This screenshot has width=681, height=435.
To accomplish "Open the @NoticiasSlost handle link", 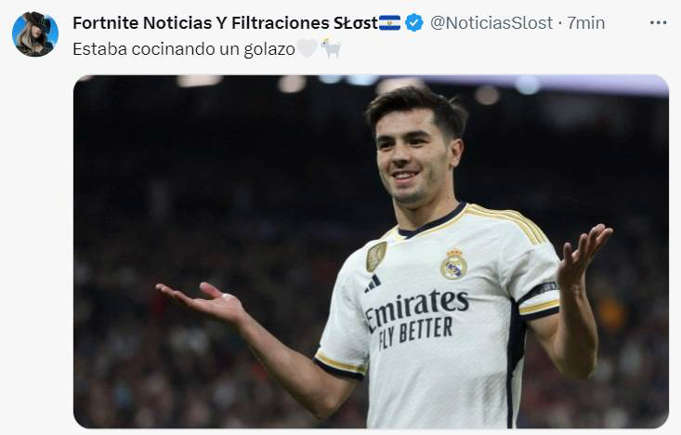I will (491, 23).
